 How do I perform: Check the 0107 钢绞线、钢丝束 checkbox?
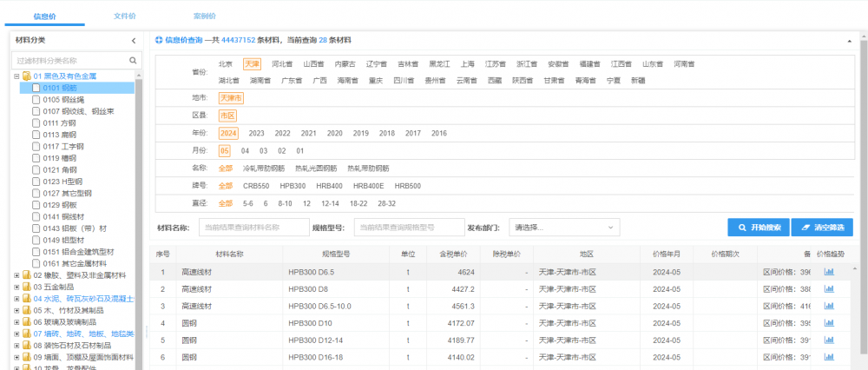pos(36,111)
